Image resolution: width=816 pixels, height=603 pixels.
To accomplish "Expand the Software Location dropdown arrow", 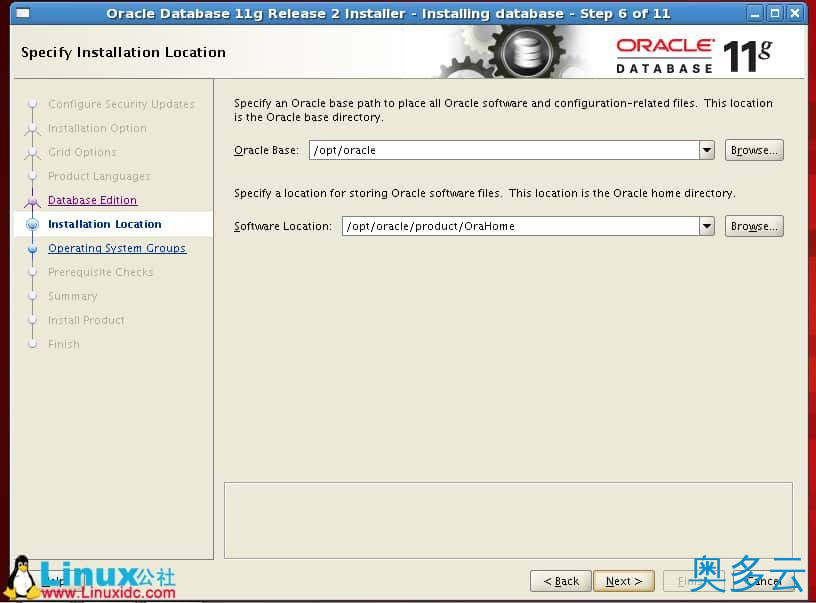I will click(706, 226).
